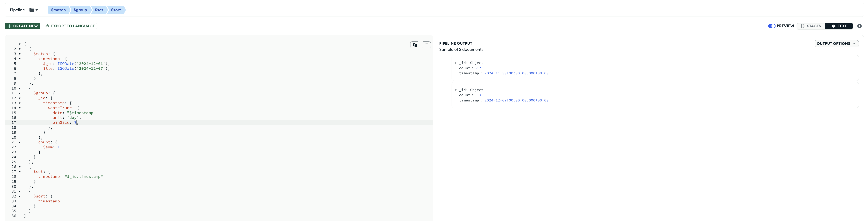The image size is (868, 221).
Task: Open the pipeline settings gear
Action: (x=859, y=26)
